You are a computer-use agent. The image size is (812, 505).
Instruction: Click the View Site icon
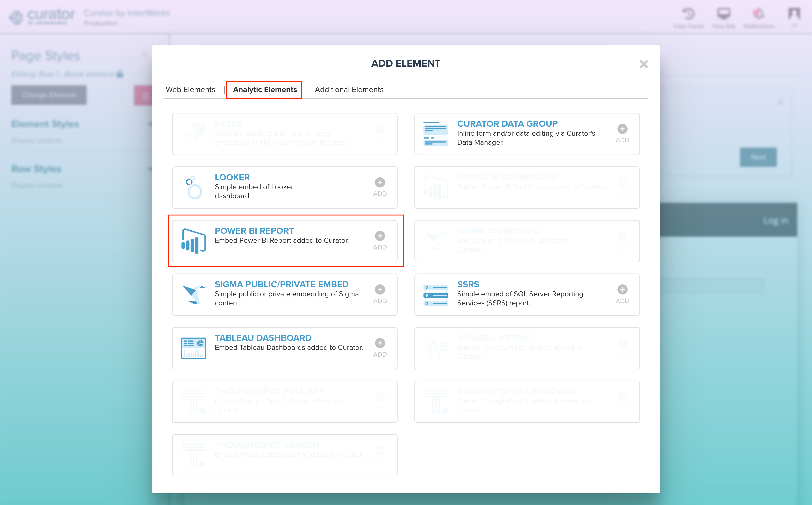723,14
